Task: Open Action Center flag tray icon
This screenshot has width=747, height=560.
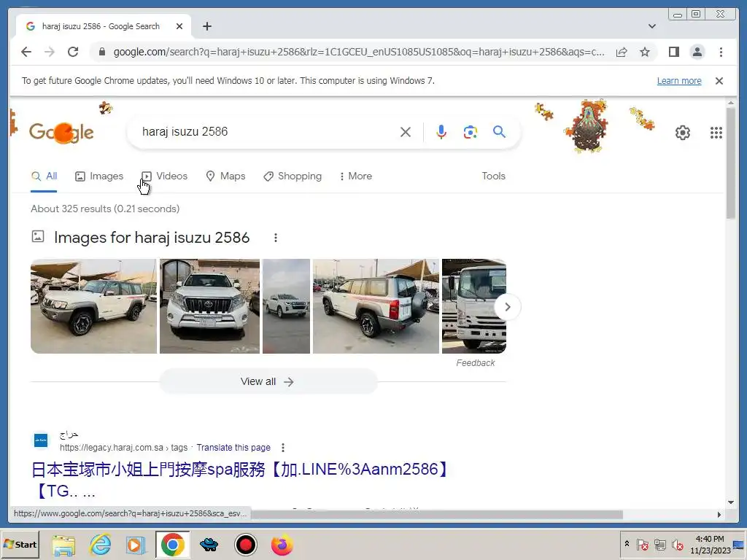Action: 642,544
